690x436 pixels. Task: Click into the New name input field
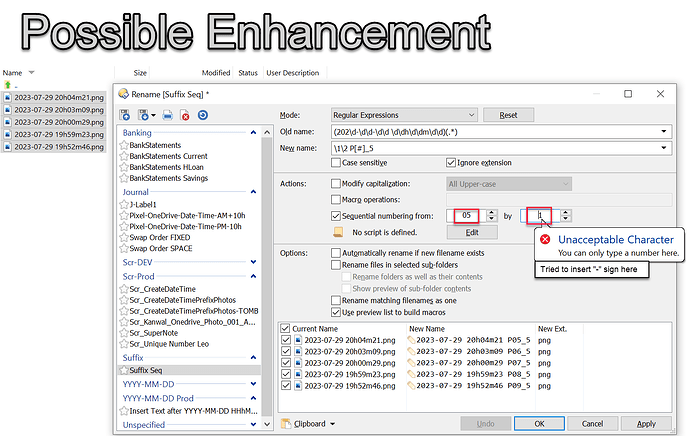tap(501, 148)
